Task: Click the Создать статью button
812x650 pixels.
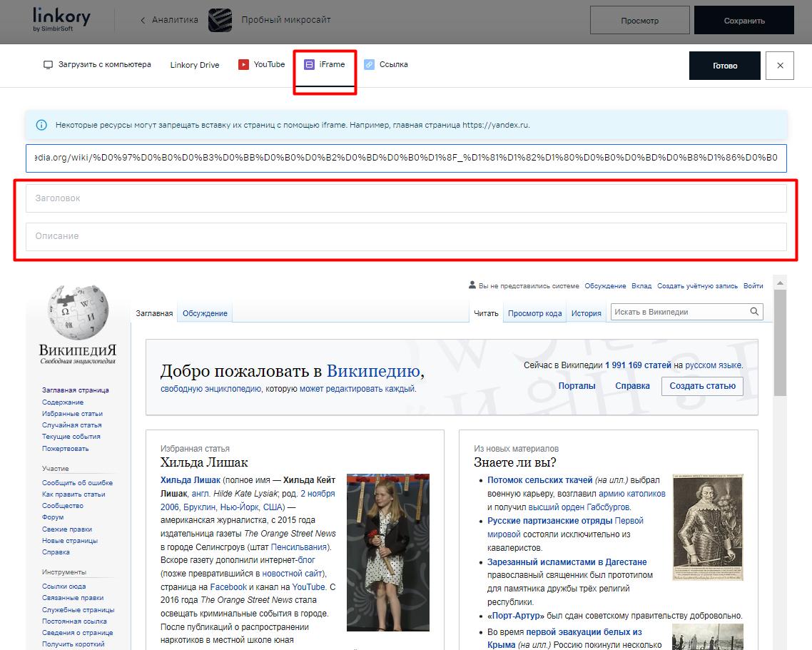Action: (x=702, y=386)
